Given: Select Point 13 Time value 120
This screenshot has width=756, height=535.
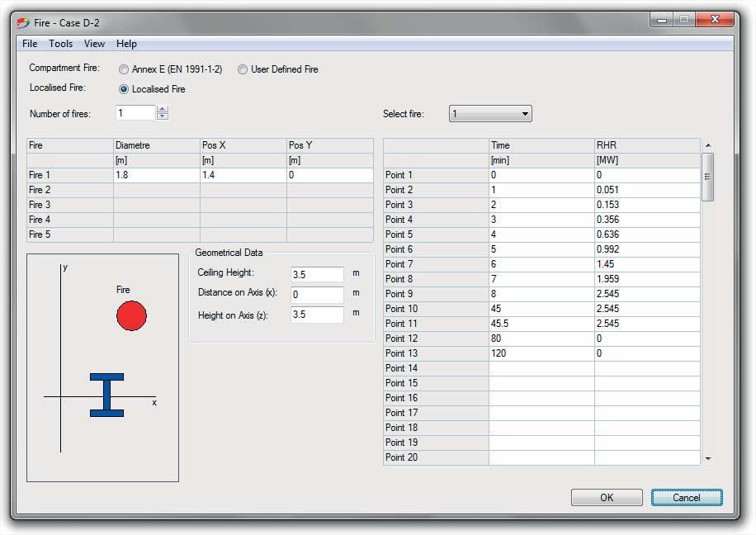Looking at the screenshot, I should pyautogui.click(x=541, y=353).
